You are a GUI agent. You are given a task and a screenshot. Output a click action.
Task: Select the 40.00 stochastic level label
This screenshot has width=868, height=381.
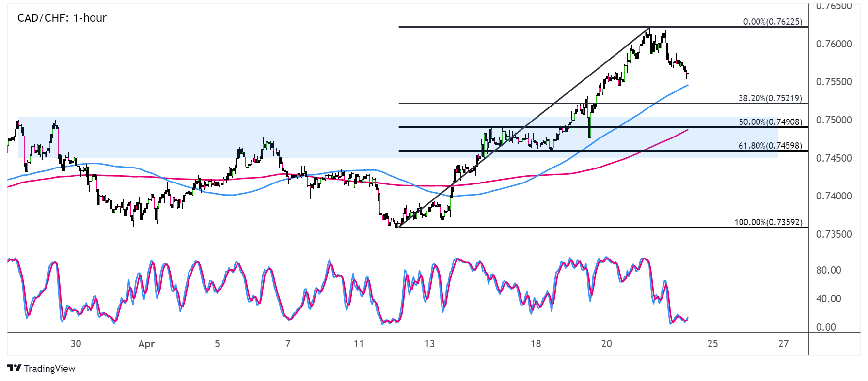coord(828,299)
